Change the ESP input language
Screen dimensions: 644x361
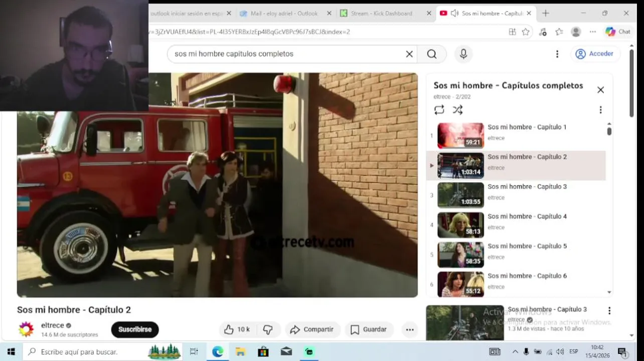574,351
